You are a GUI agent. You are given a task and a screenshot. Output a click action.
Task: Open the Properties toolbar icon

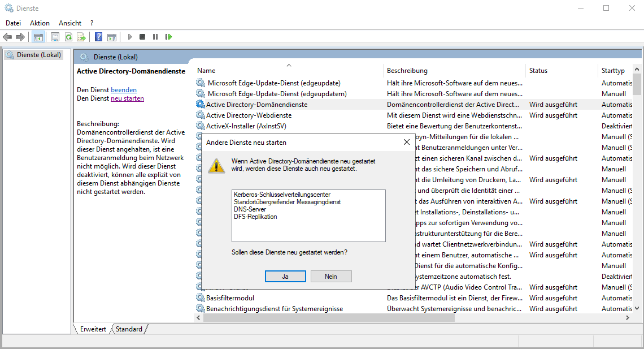55,37
